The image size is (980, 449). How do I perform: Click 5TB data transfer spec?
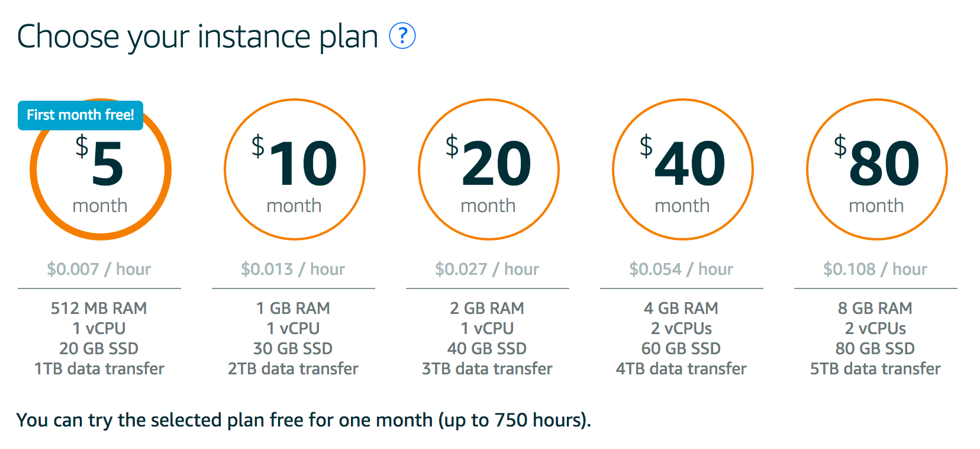click(875, 368)
